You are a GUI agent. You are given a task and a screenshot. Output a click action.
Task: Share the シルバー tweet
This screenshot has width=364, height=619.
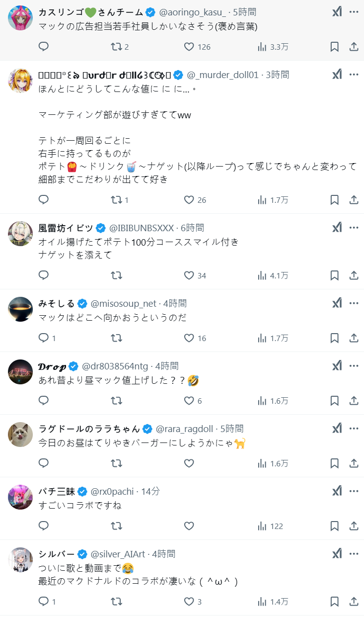pyautogui.click(x=354, y=602)
